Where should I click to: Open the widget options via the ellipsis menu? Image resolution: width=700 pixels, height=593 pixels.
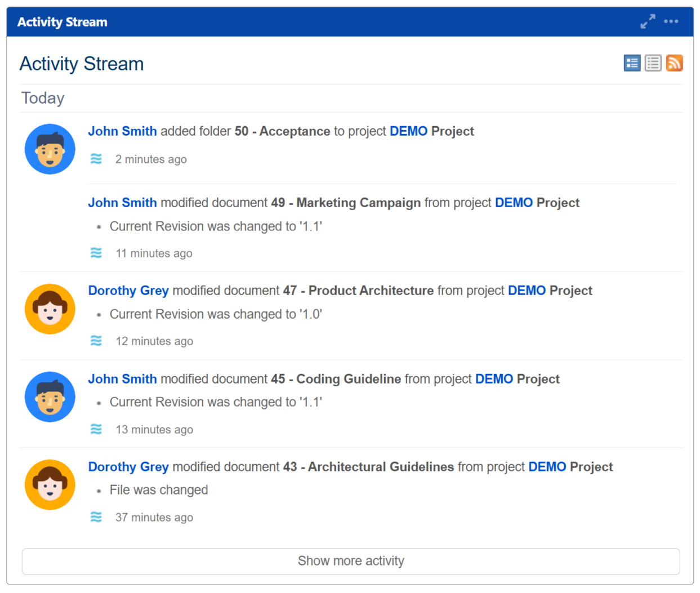coord(671,21)
